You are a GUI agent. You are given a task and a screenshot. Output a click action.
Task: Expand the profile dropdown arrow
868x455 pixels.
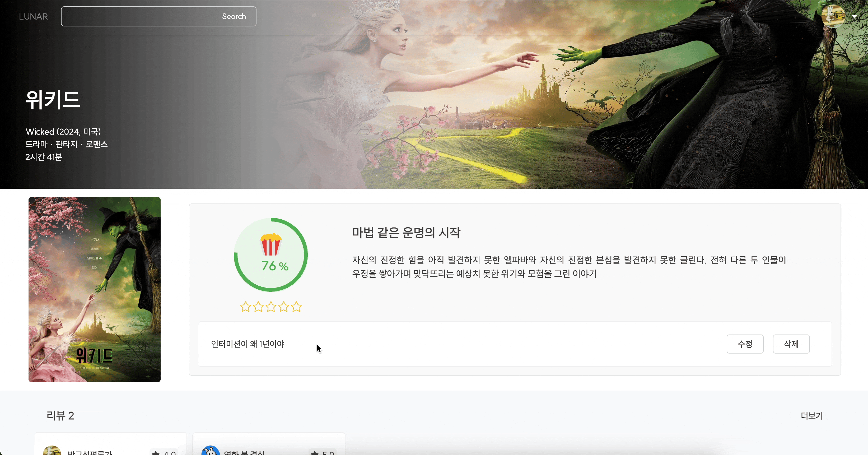(x=854, y=16)
